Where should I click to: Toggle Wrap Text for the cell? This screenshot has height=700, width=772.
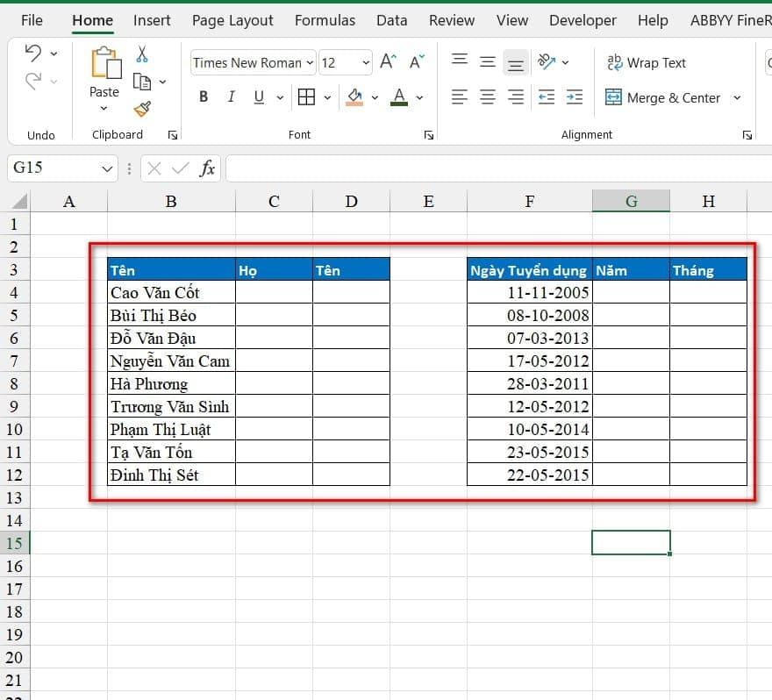[x=646, y=62]
